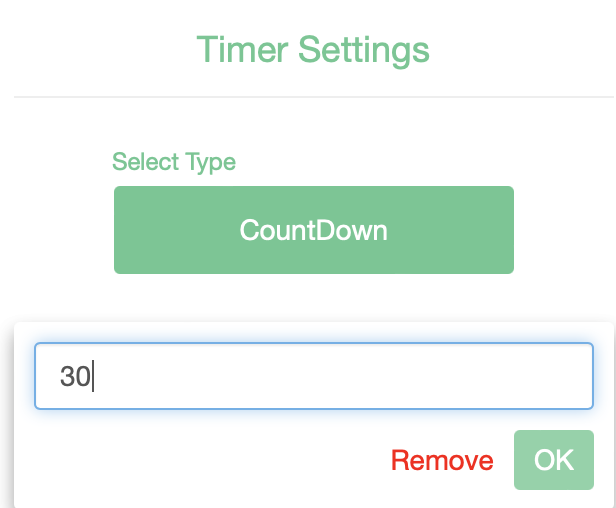Click the Timer Settings heading
Image resolution: width=616 pixels, height=508 pixels.
point(312,48)
